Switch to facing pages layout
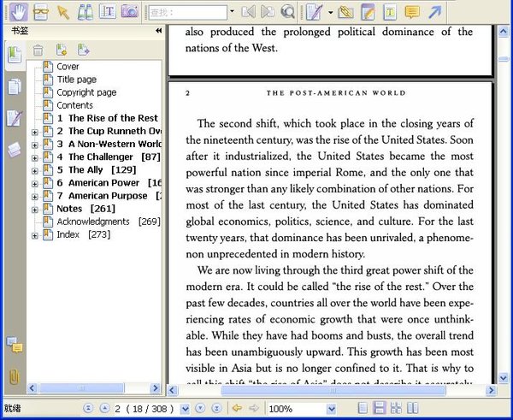 tap(412, 408)
